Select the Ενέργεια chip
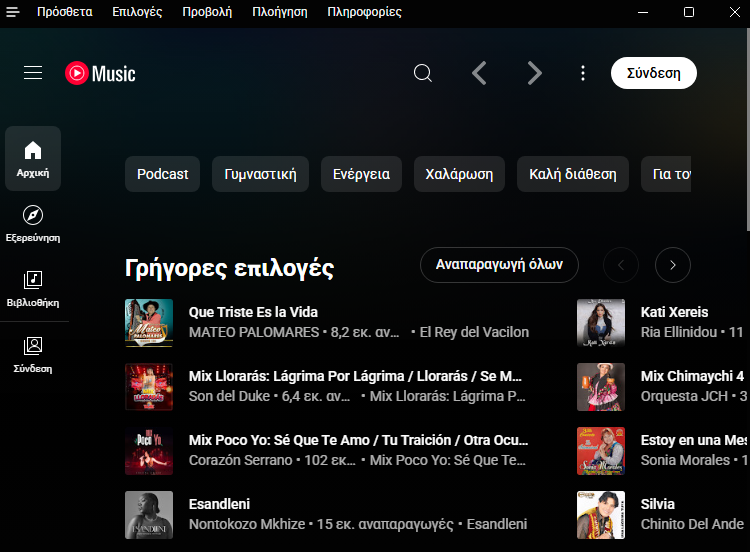The width and height of the screenshot is (750, 552). pyautogui.click(x=362, y=174)
